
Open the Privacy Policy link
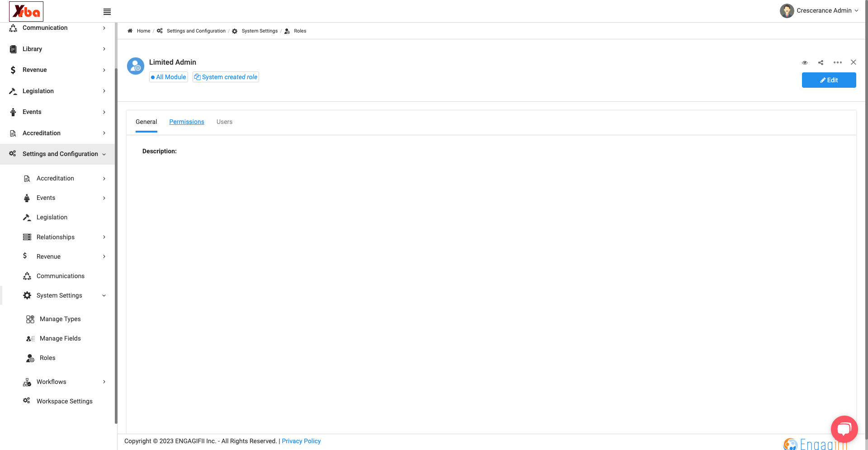301,441
